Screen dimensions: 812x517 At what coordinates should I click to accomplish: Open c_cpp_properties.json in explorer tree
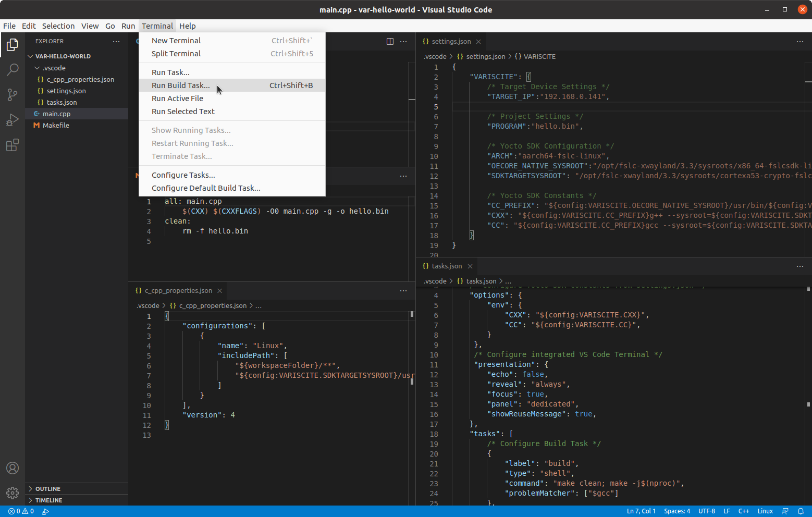click(x=77, y=80)
